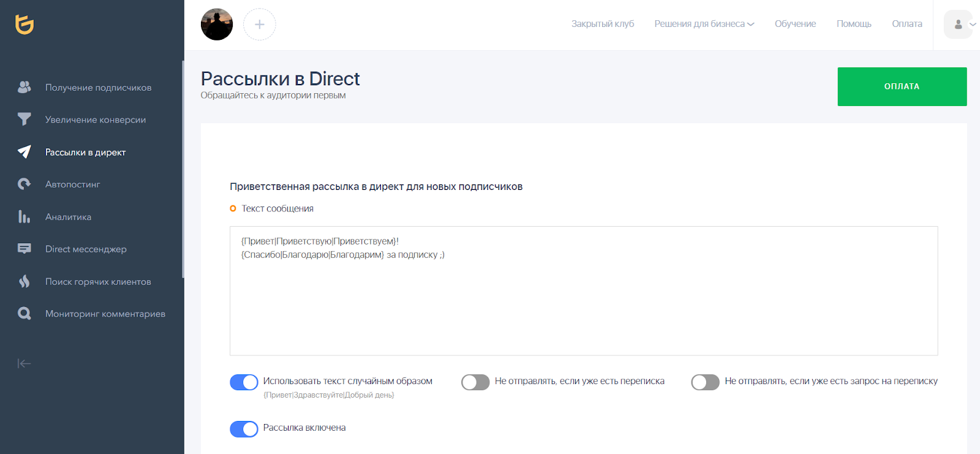This screenshot has width=980, height=454.
Task: Click the Direct messenger chat icon
Action: pyautogui.click(x=24, y=249)
